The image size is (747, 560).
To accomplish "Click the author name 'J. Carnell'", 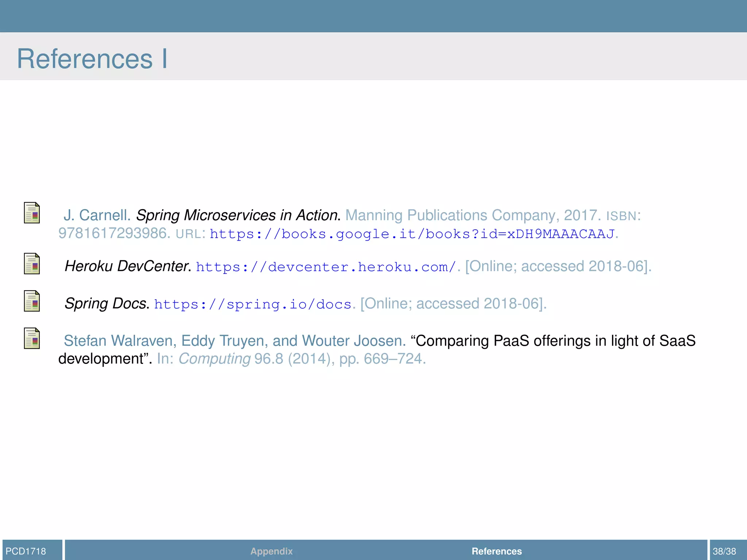I will [97, 215].
